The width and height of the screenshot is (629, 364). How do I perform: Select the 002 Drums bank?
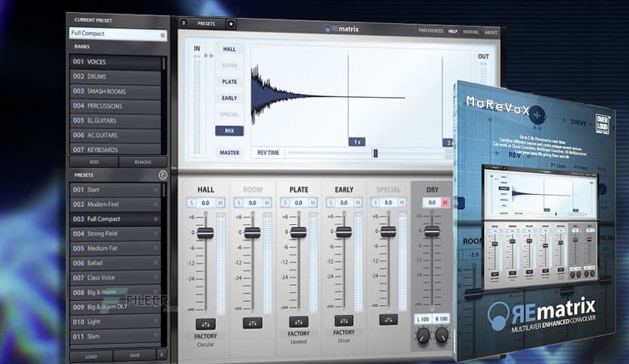115,76
